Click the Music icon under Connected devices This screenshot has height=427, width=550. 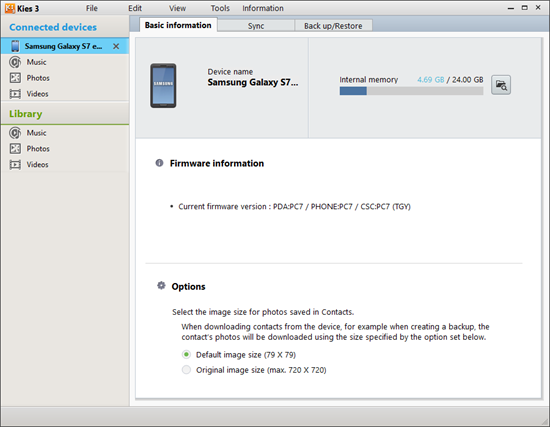(15, 62)
